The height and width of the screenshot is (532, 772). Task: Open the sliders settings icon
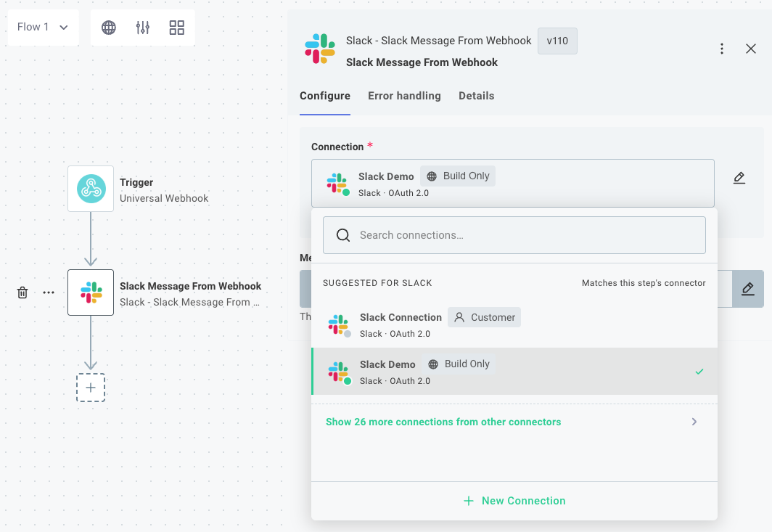[x=143, y=28]
